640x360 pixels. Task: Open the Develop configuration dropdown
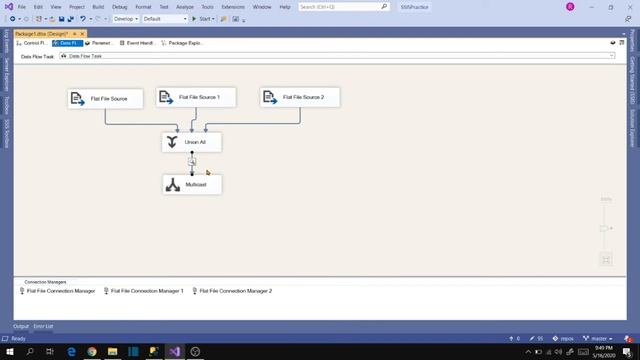[x=126, y=19]
